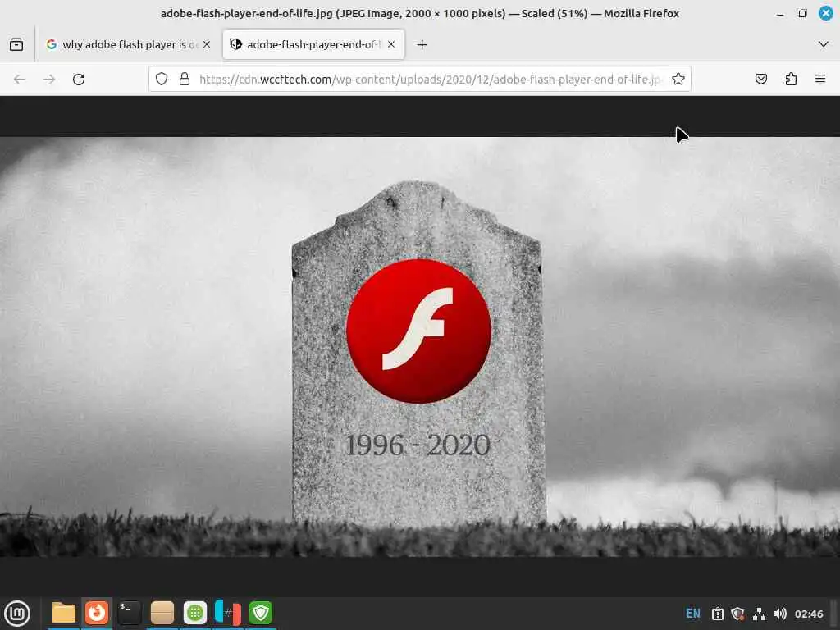Open a new tab with plus button
Screen dimensions: 840x630
(422, 45)
